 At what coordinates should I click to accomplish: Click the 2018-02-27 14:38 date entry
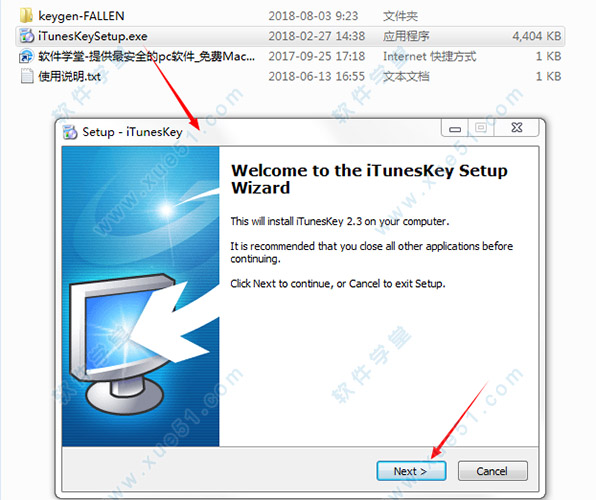(317, 36)
